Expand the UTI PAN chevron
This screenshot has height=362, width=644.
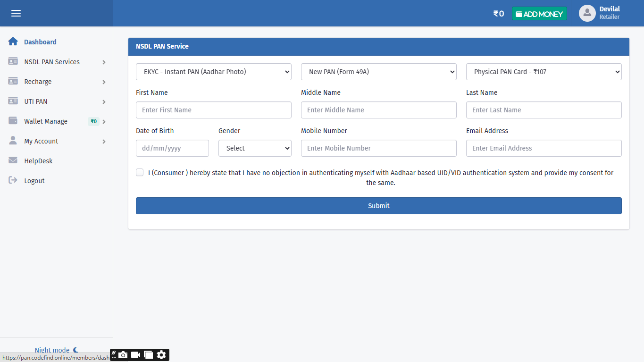[104, 102]
